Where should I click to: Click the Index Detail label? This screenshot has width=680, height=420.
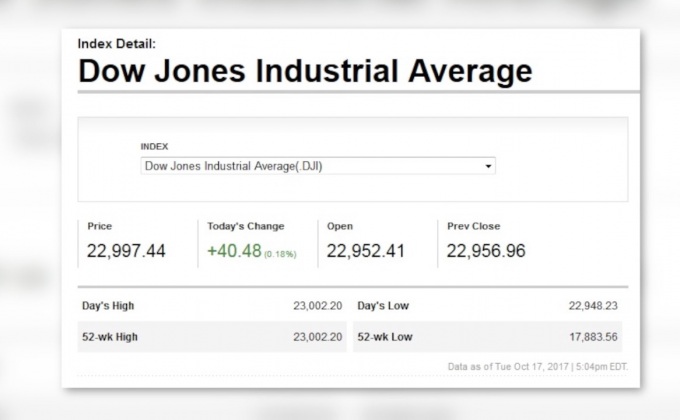pyautogui.click(x=116, y=44)
